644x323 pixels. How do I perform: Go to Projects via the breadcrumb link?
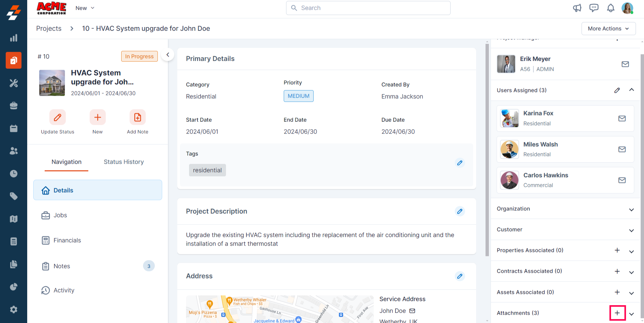pos(49,29)
